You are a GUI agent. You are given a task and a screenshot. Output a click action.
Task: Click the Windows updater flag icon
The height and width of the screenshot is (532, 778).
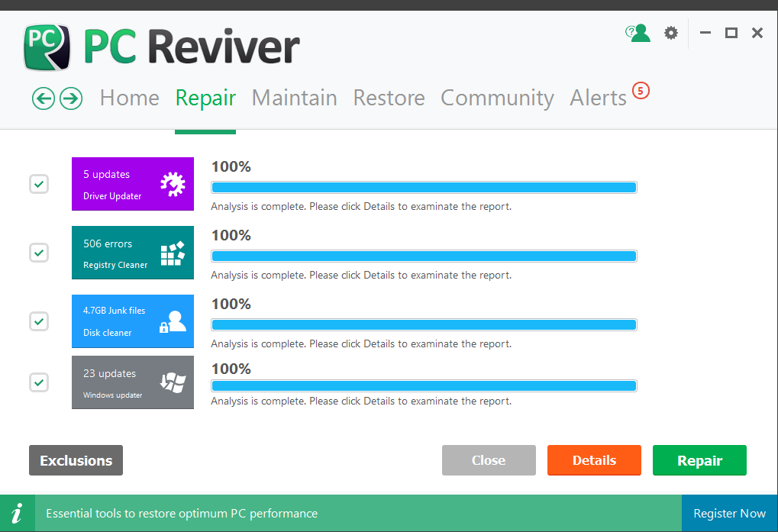[173, 382]
